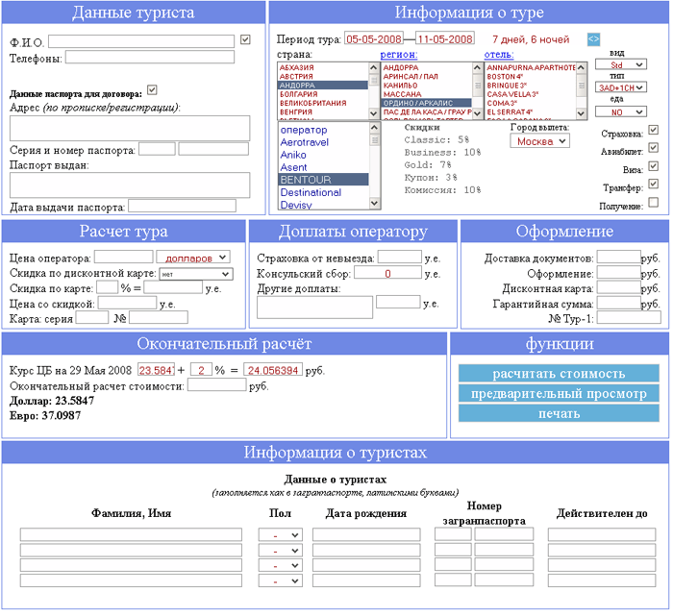Open the 'Скидка по дисконтной карте' dropdown
673x616 pixels.
[196, 273]
